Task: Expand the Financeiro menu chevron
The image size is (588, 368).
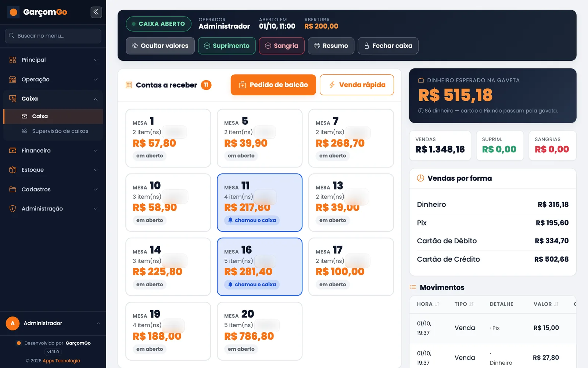Action: click(96, 151)
